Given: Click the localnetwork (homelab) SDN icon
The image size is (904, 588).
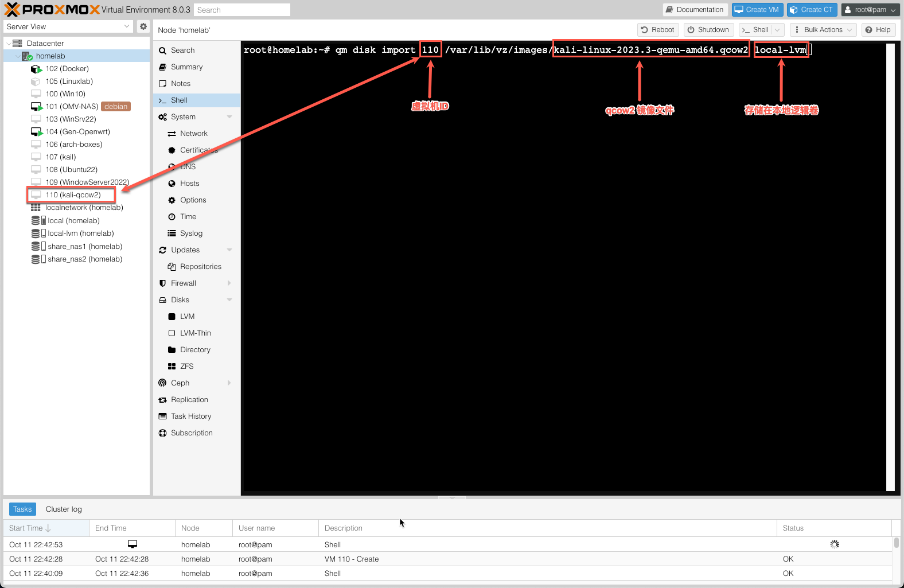Looking at the screenshot, I should click(x=36, y=208).
